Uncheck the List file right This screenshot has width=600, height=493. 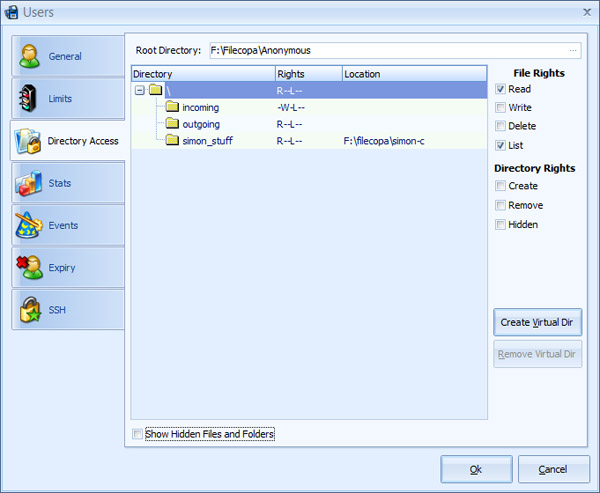(500, 145)
